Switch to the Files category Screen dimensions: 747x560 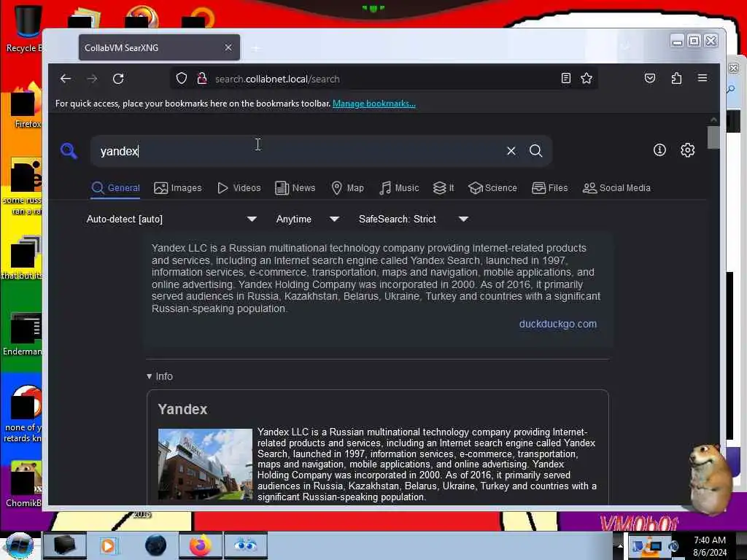tap(550, 188)
